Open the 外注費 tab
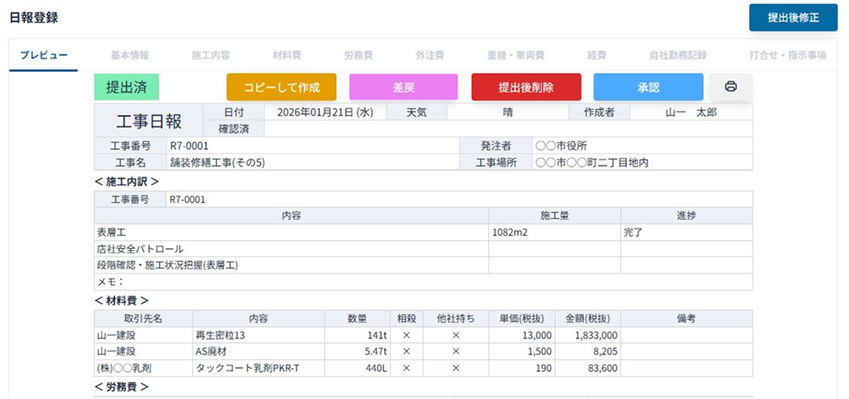Viewport: 849px width, 399px height. pyautogui.click(x=430, y=55)
